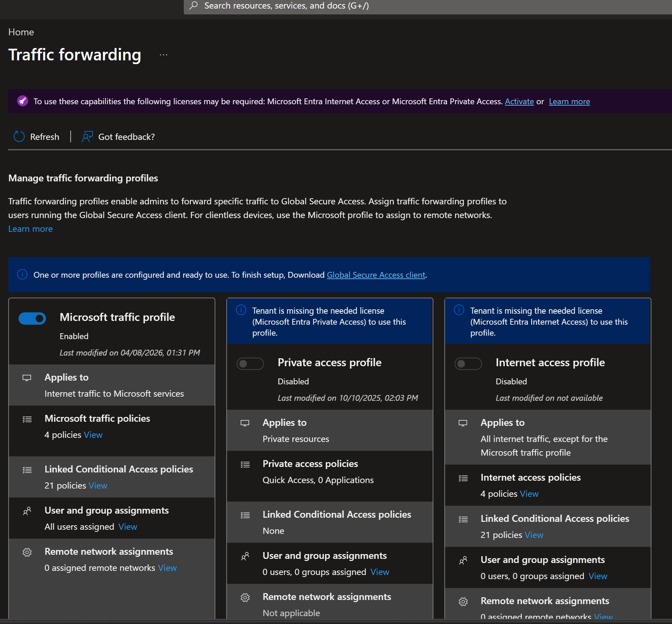Open Learn more in the license banner

click(x=569, y=101)
